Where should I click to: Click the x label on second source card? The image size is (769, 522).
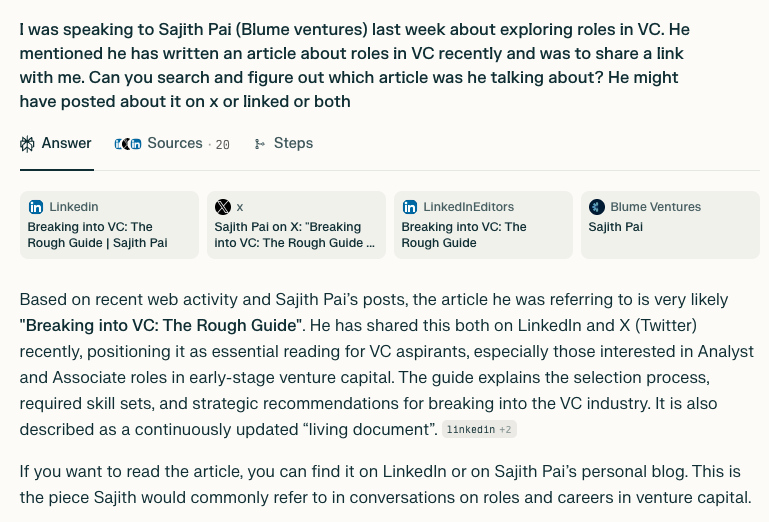pyautogui.click(x=240, y=208)
